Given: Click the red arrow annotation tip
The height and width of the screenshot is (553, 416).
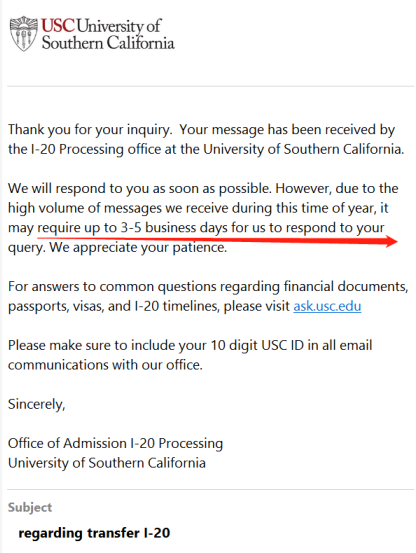Looking at the screenshot, I should point(392,242).
